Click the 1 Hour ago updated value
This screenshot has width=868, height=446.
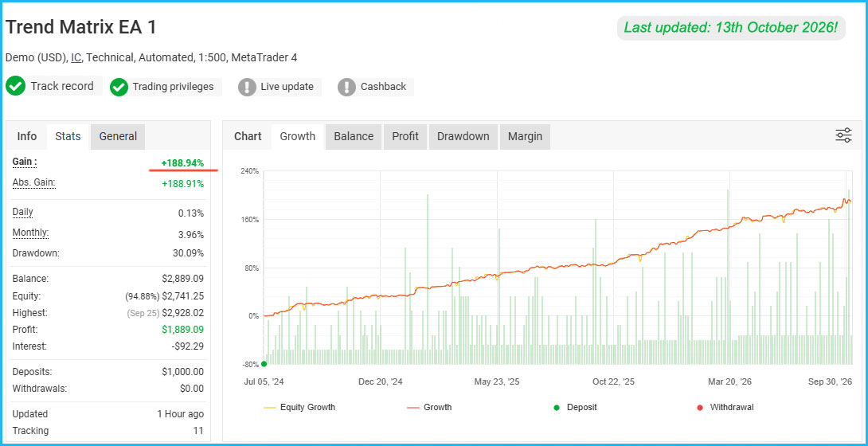181,414
